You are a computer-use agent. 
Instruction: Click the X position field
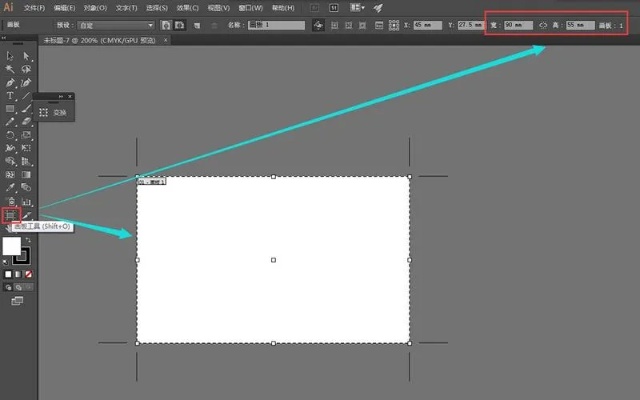pyautogui.click(x=427, y=25)
